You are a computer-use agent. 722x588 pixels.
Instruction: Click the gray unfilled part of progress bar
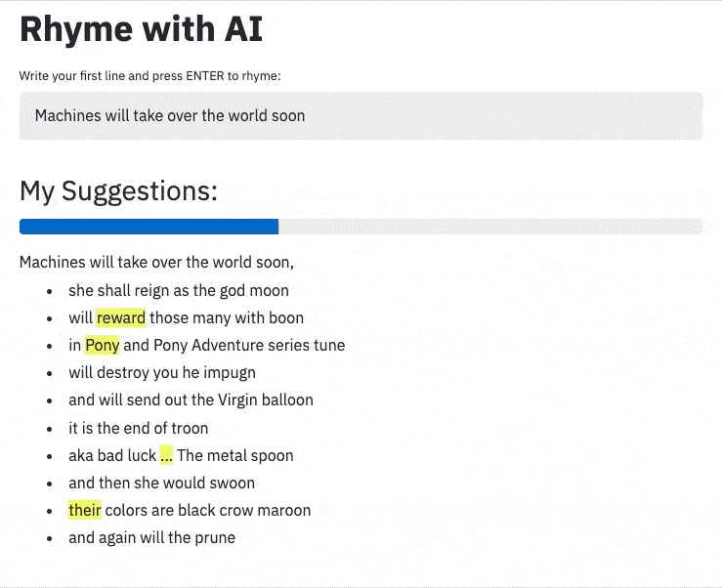[489, 227]
